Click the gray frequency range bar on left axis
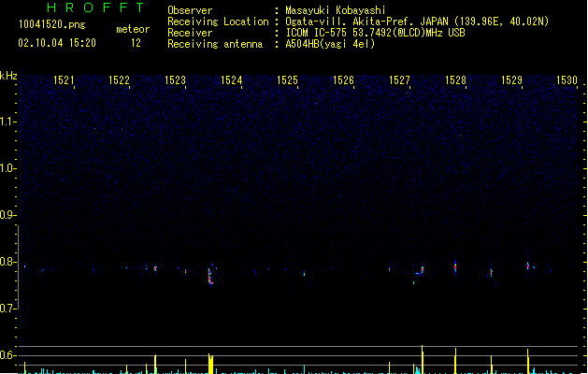This screenshot has height=374, width=588. [19, 267]
